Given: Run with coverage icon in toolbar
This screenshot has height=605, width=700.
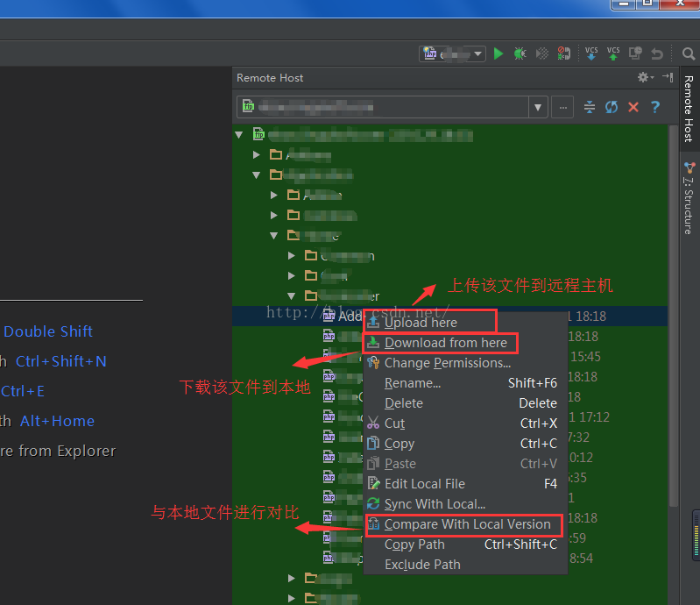Looking at the screenshot, I should 542,54.
